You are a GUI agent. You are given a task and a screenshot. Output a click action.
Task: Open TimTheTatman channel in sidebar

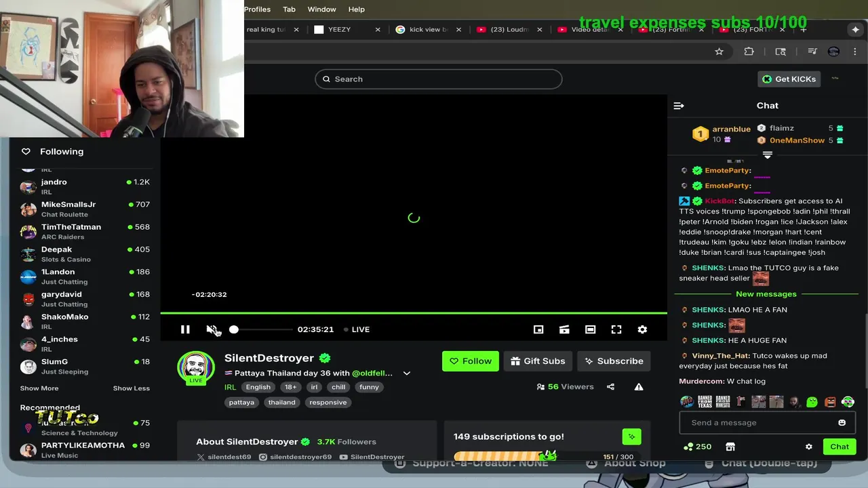[x=85, y=231]
